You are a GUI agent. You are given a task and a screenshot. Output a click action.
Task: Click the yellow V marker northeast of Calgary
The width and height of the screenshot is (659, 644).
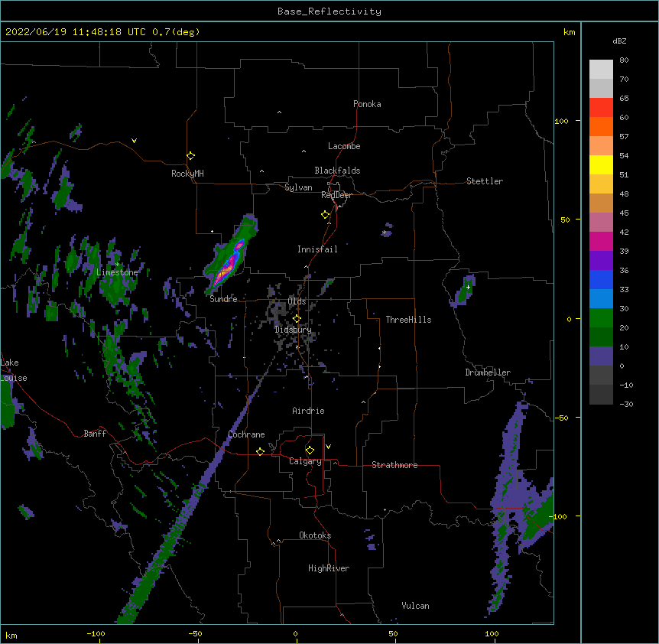pos(328,447)
